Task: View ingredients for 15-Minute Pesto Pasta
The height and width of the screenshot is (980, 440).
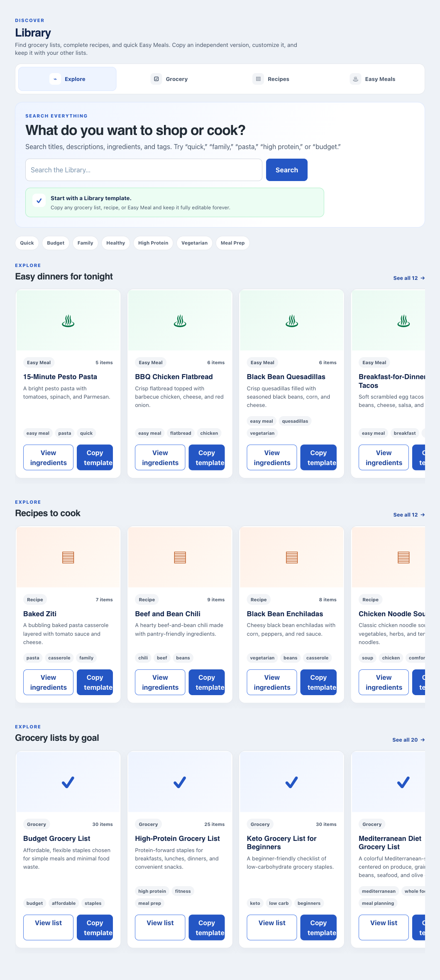Action: [x=48, y=458]
